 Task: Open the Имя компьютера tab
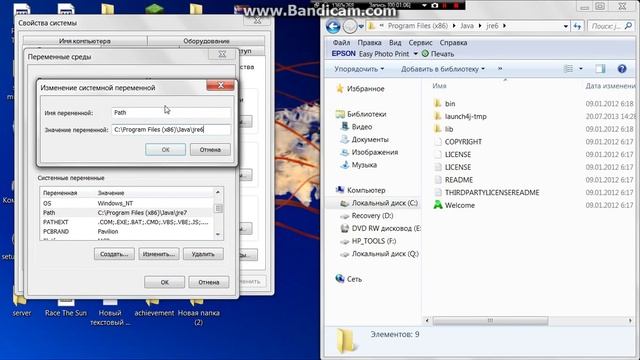pos(85,41)
